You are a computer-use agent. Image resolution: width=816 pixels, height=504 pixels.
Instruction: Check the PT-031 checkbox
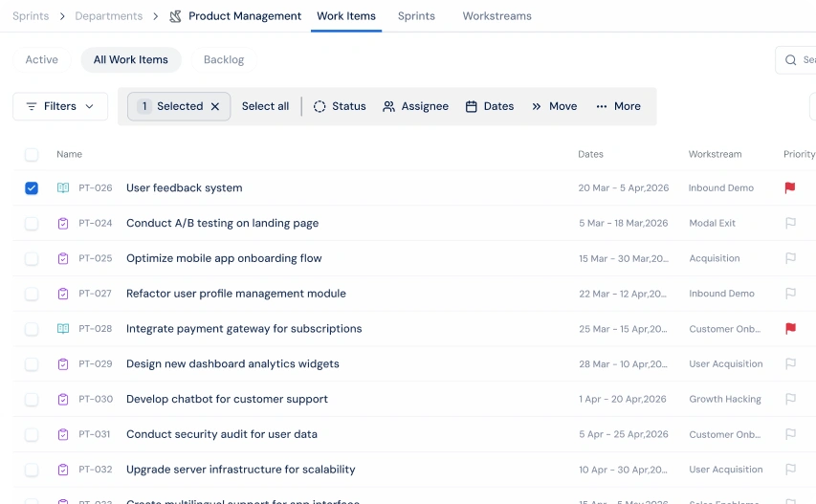32,434
